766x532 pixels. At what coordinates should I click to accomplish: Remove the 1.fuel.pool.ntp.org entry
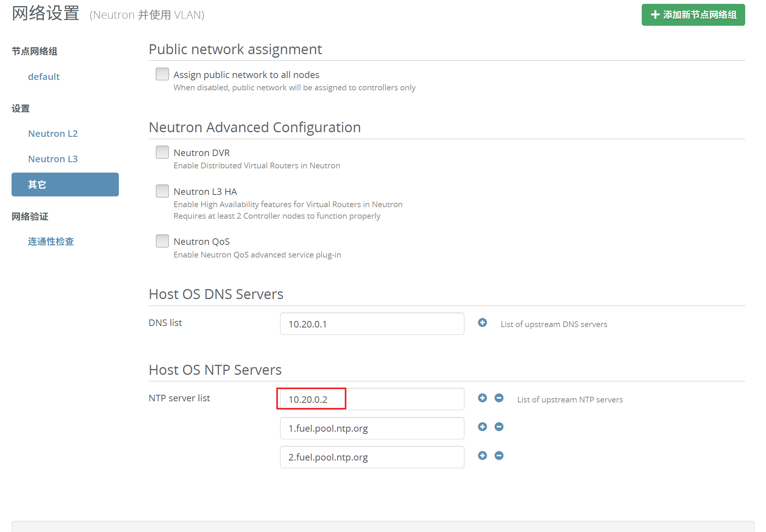click(499, 427)
